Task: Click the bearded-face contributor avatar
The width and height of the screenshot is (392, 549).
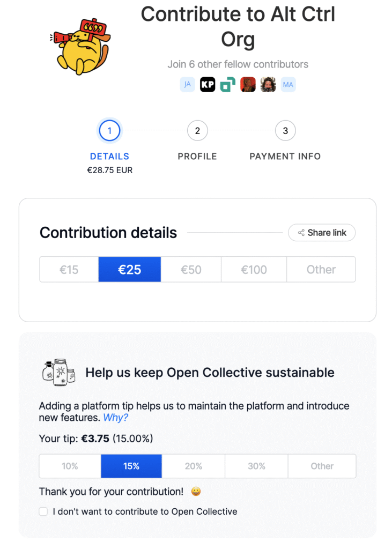Action: click(x=268, y=84)
